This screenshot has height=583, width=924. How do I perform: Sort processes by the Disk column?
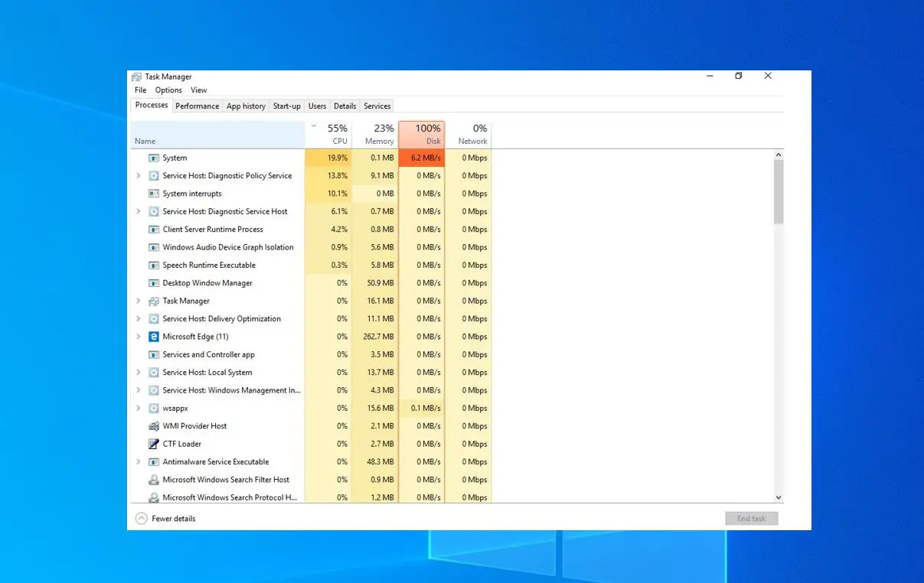(x=422, y=134)
